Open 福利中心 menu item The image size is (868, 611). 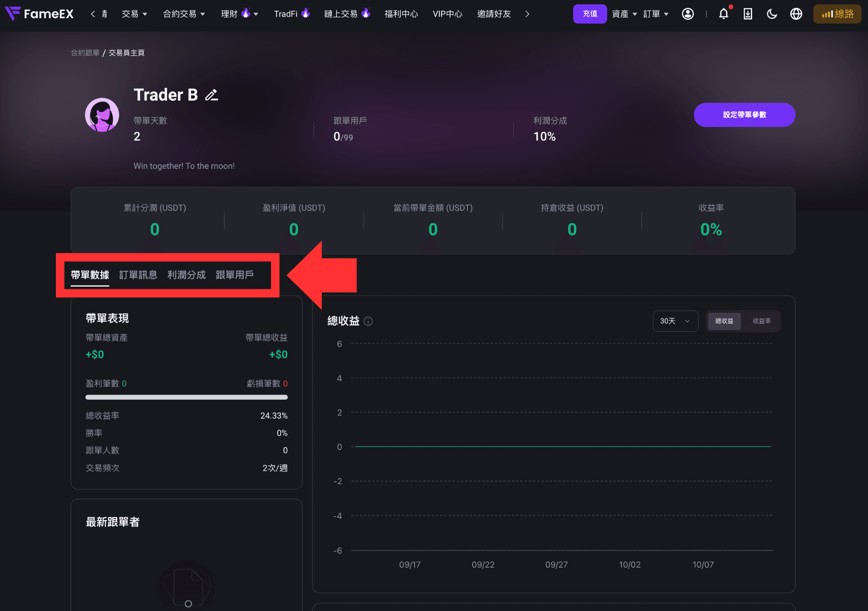[x=401, y=14]
